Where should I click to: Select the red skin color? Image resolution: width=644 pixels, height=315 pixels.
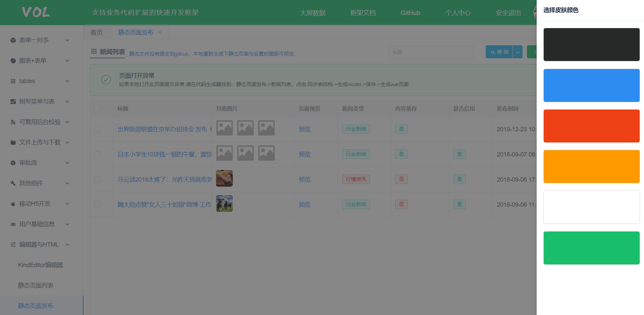click(592, 126)
